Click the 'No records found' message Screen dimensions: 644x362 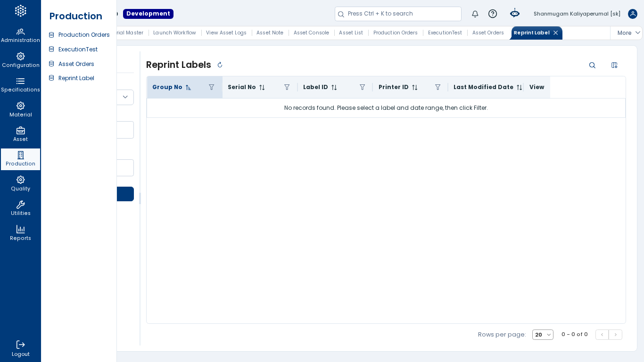coord(386,108)
